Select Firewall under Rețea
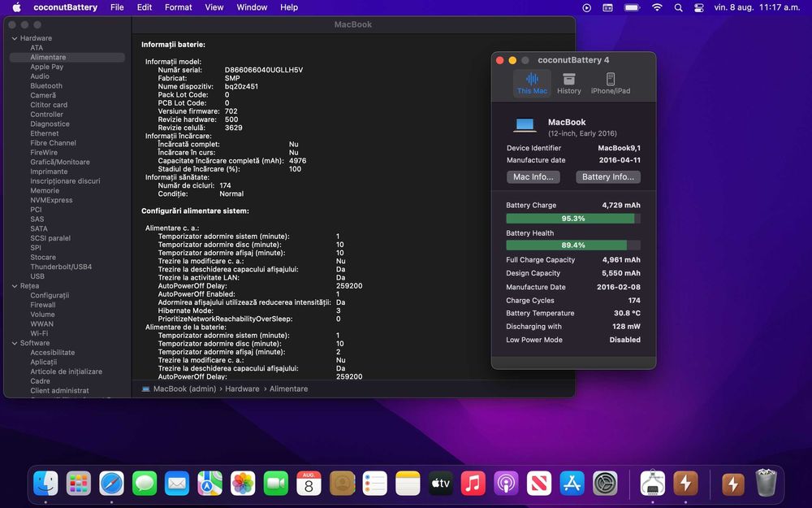This screenshot has height=508, width=812. [x=42, y=305]
